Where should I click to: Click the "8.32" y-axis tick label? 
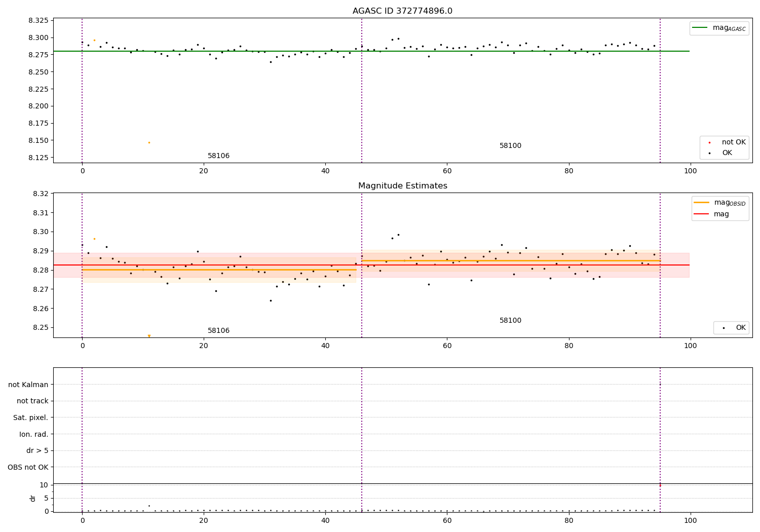[x=41, y=194]
